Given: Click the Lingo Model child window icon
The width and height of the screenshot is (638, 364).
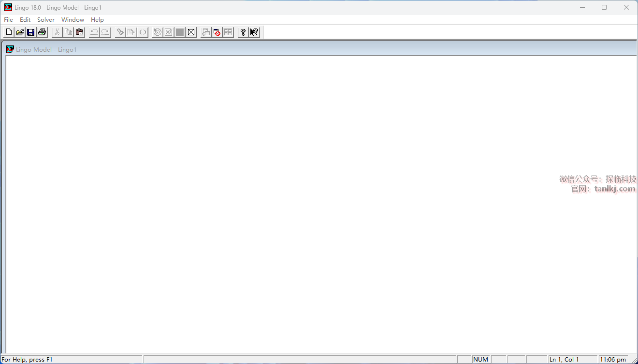Looking at the screenshot, I should pyautogui.click(x=10, y=49).
